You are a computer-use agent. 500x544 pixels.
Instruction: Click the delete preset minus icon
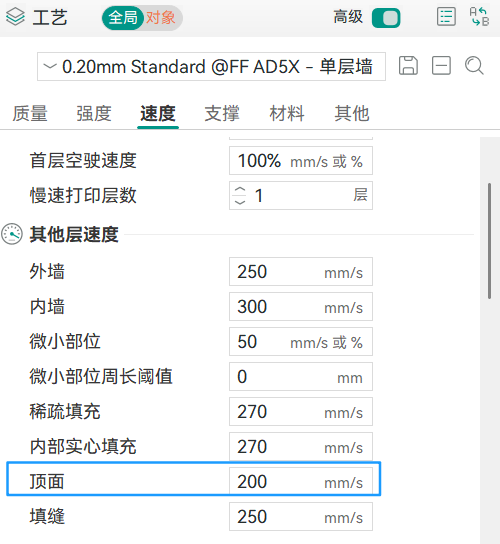[x=441, y=66]
